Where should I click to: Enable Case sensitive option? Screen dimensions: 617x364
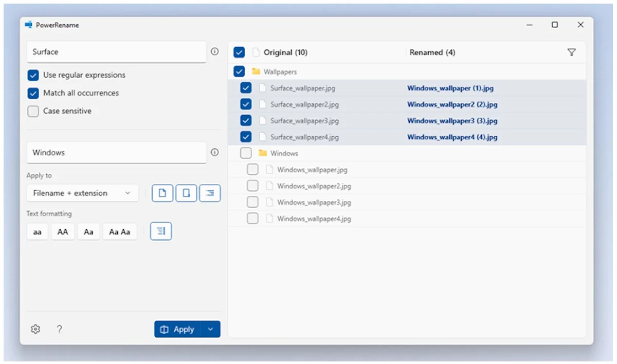pos(33,111)
